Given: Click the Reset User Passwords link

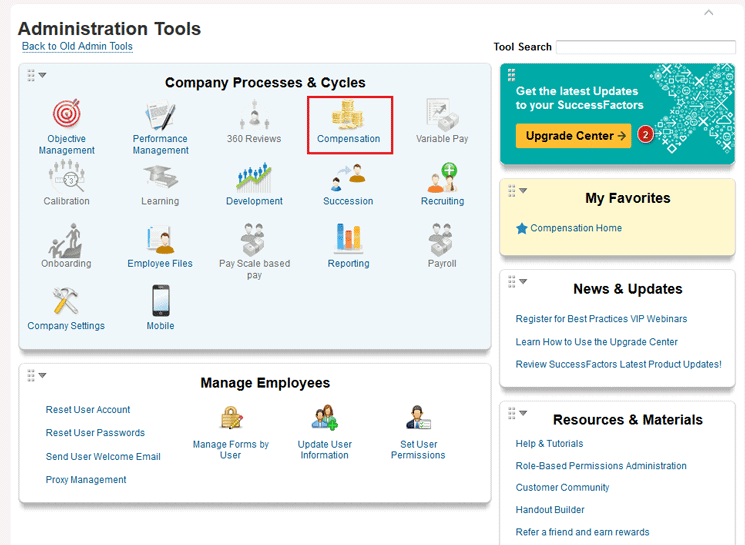Looking at the screenshot, I should pos(95,433).
